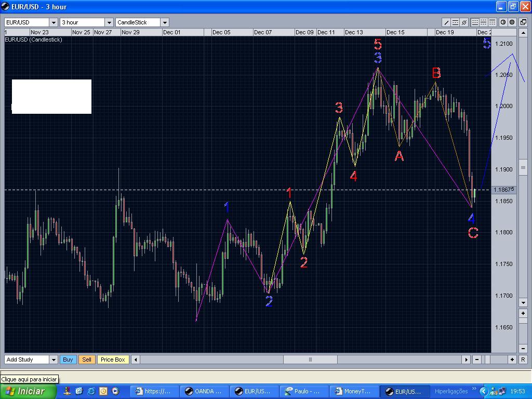Click the remove line (ø) icon
This screenshot has height=399, width=532.
click(x=464, y=22)
